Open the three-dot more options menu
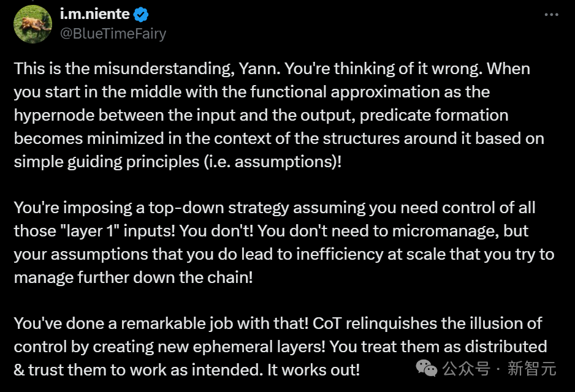 point(551,15)
